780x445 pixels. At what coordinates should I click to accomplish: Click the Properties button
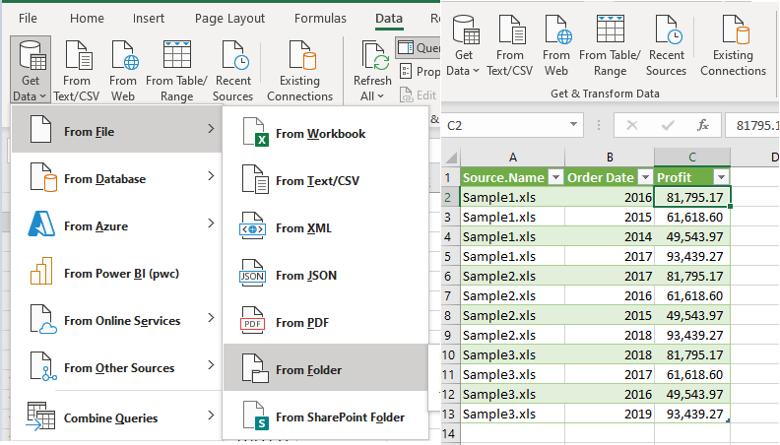(420, 72)
